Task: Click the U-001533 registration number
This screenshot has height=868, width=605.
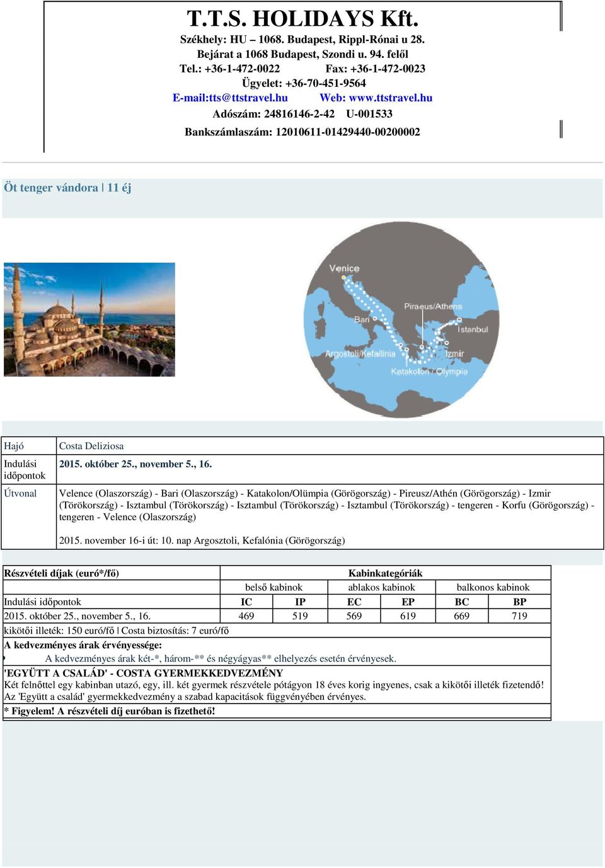Action: click(369, 114)
